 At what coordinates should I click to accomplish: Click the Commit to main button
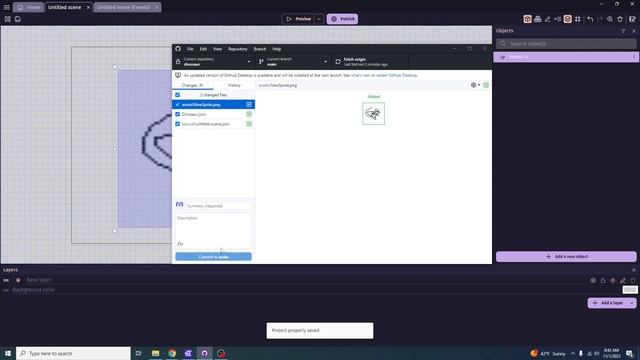coord(213,257)
